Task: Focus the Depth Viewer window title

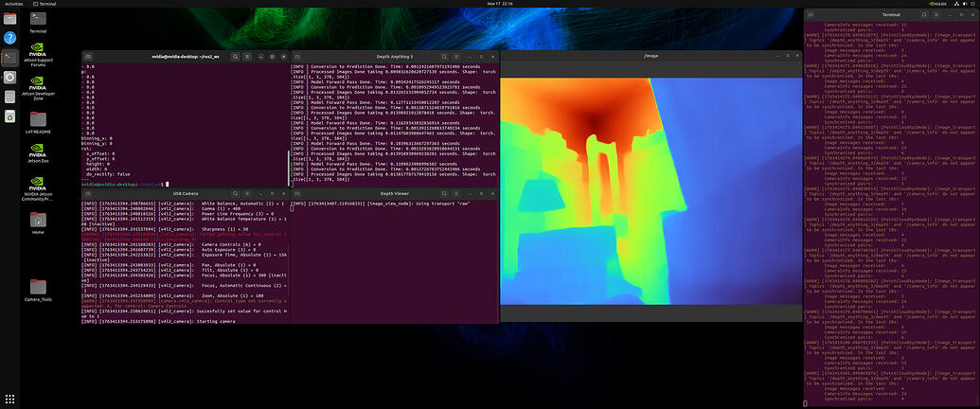Action: tap(395, 193)
